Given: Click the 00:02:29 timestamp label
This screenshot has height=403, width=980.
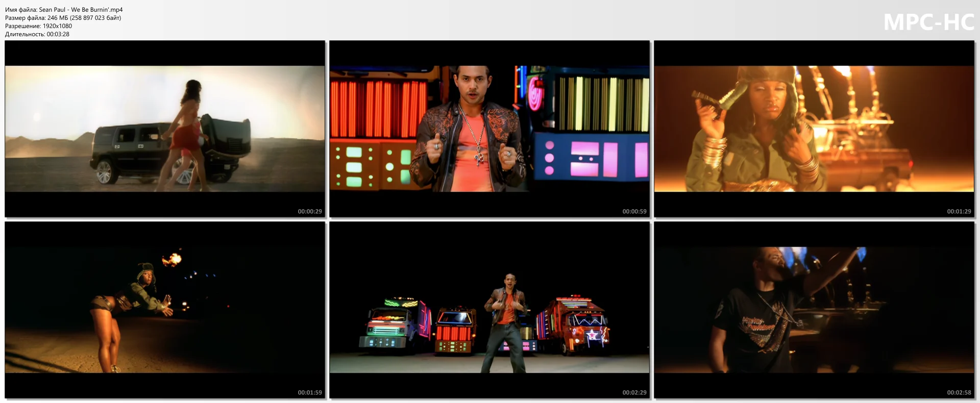Looking at the screenshot, I should pos(634,392).
